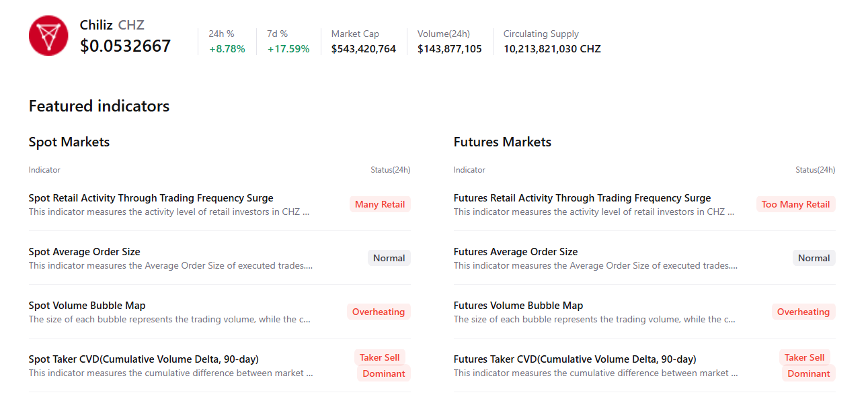Viewport: 868px width, 405px height.
Task: Click the Market Cap value $543,420,764
Action: point(363,49)
